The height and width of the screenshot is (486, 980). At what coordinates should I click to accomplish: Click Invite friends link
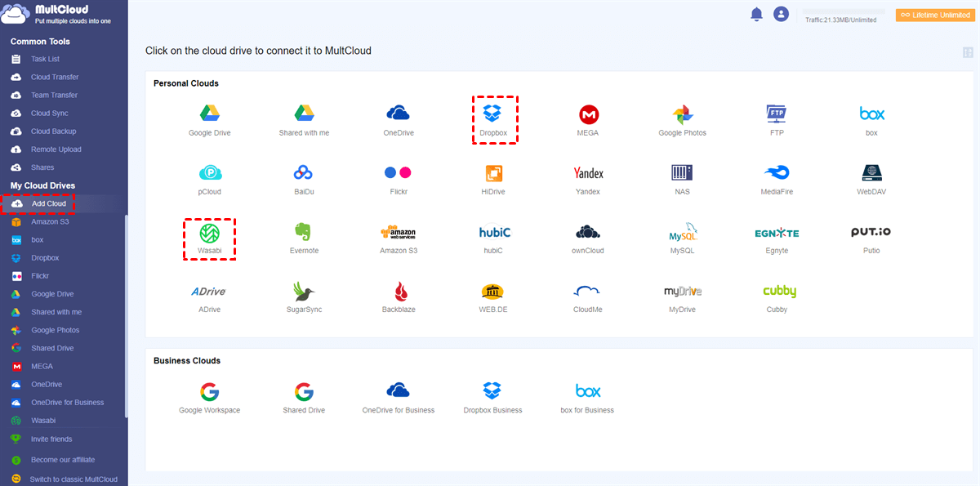click(51, 439)
